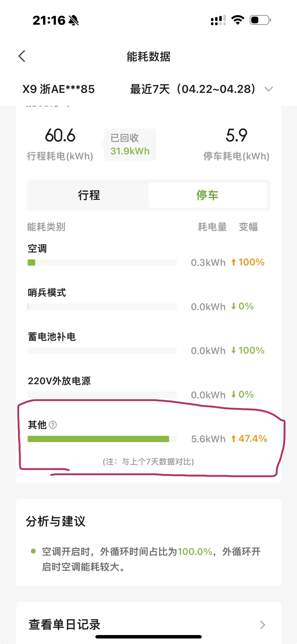This screenshot has width=297, height=644.
Task: Tap the battery status icon
Action: (x=260, y=20)
